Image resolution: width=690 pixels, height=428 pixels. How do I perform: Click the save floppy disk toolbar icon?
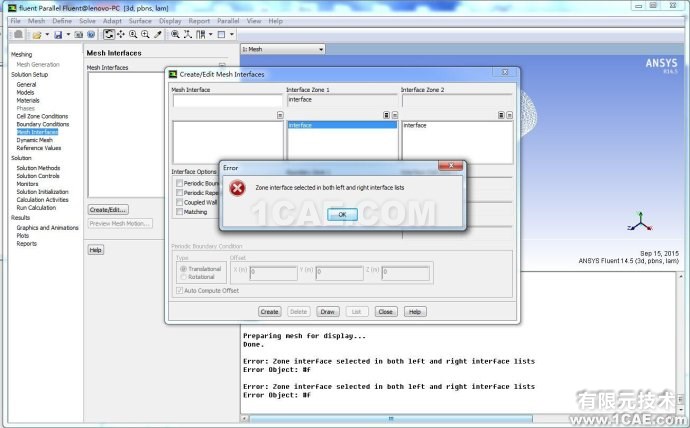click(x=58, y=34)
